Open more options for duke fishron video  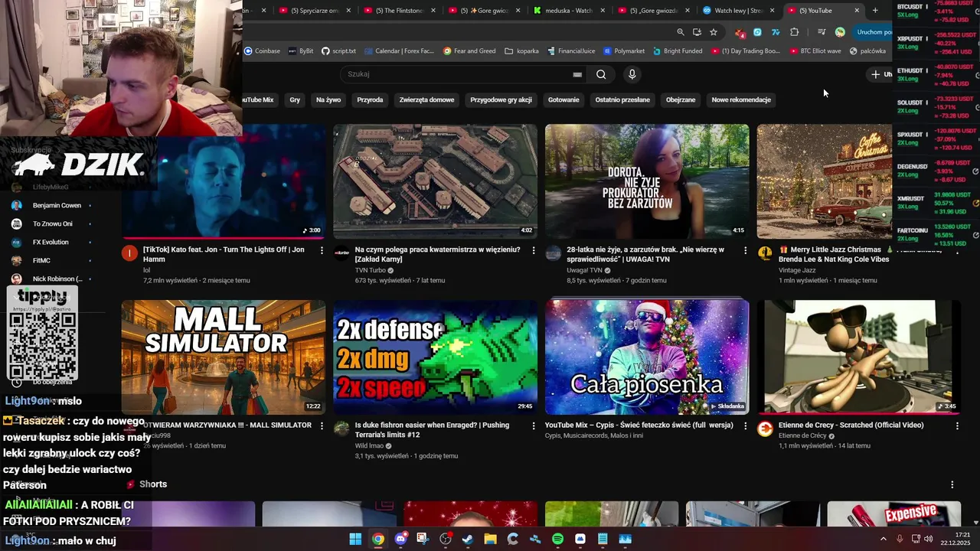[534, 425]
